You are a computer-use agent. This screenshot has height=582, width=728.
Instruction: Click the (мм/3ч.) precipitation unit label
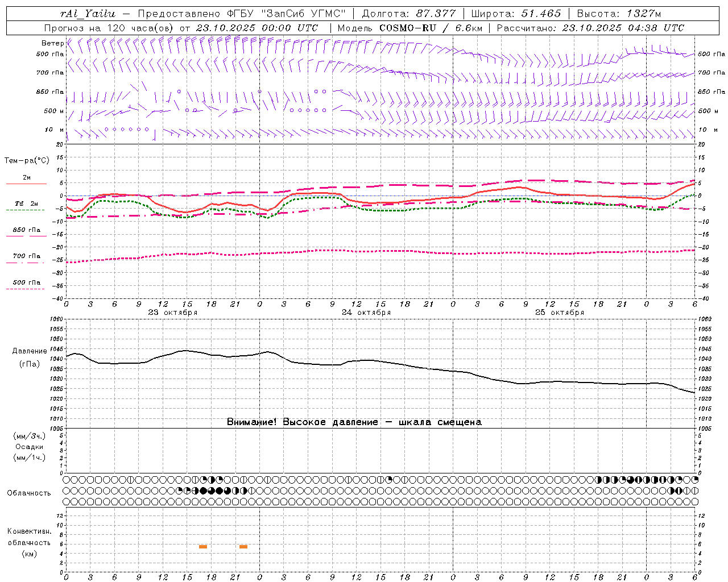tap(30, 436)
